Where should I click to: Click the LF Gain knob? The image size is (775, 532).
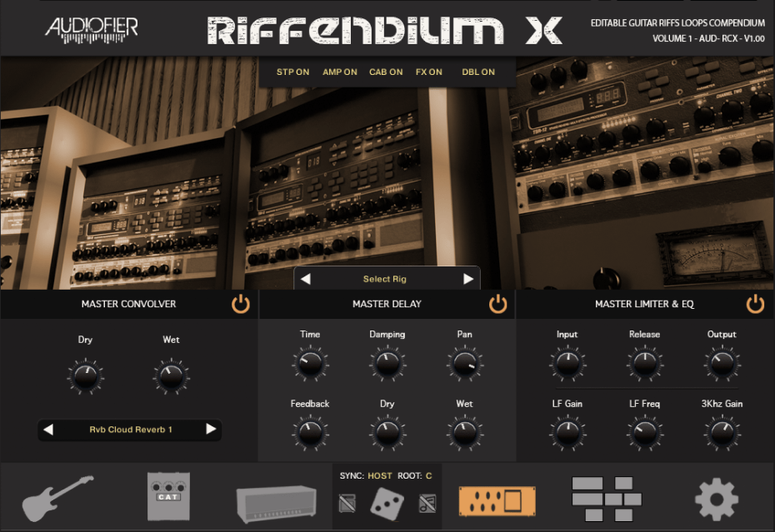pyautogui.click(x=567, y=433)
